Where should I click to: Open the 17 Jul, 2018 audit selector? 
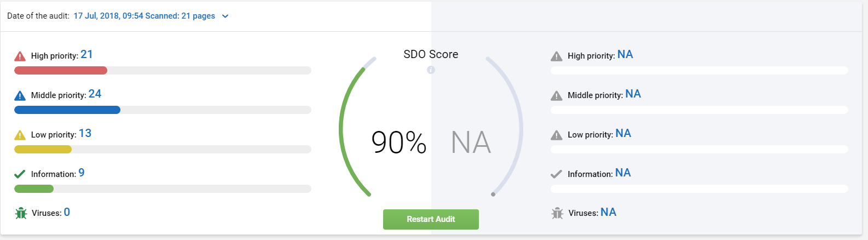tap(144, 16)
